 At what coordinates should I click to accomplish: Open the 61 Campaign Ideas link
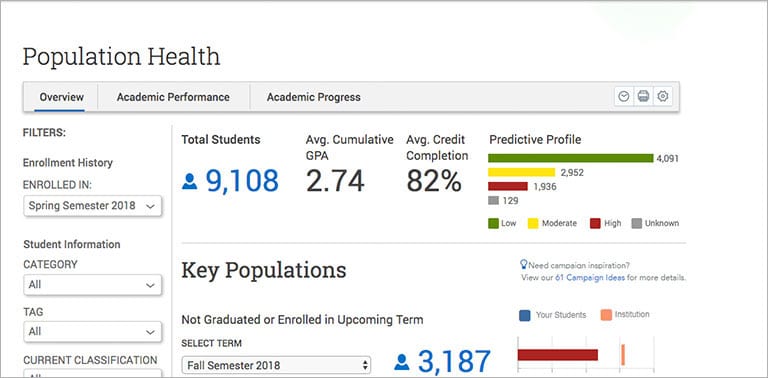[590, 278]
